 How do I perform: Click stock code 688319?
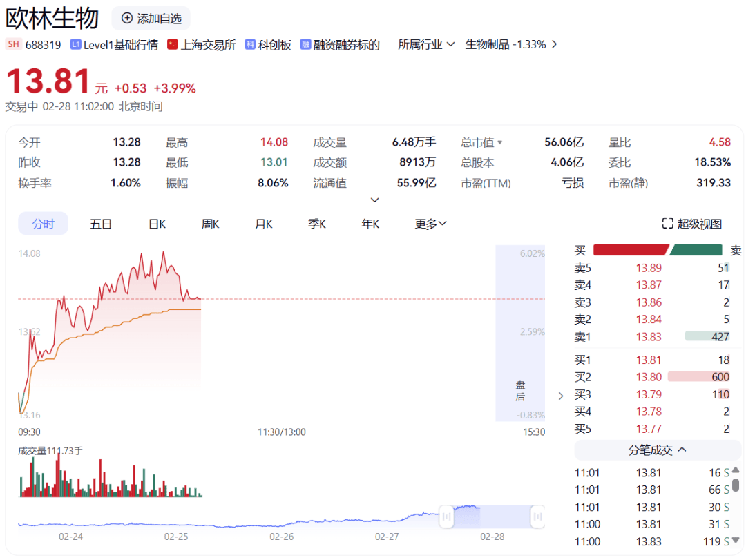[x=44, y=45]
